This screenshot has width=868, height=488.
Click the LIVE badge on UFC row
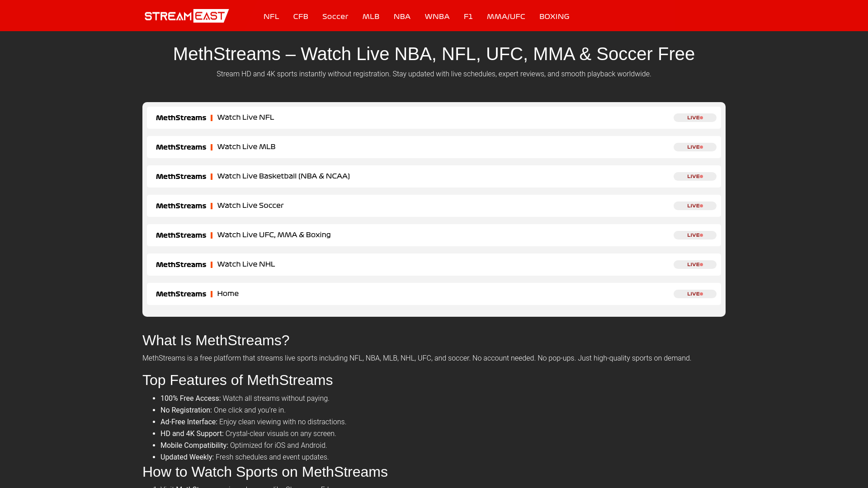tap(695, 235)
